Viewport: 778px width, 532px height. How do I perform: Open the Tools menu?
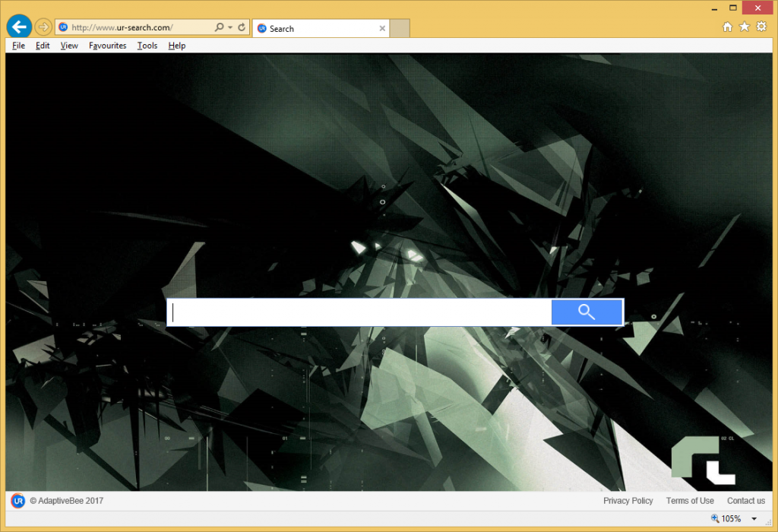click(x=147, y=46)
